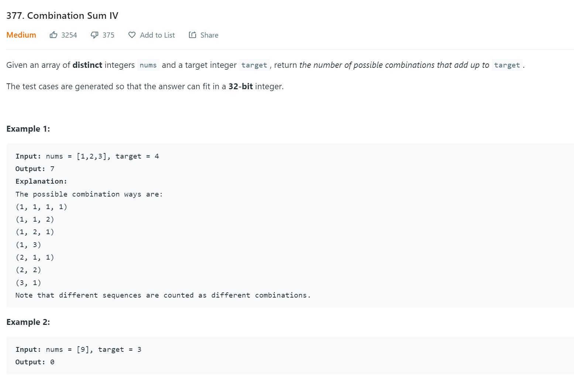The height and width of the screenshot is (392, 574).
Task: Click the first inline code word target
Action: 254,65
